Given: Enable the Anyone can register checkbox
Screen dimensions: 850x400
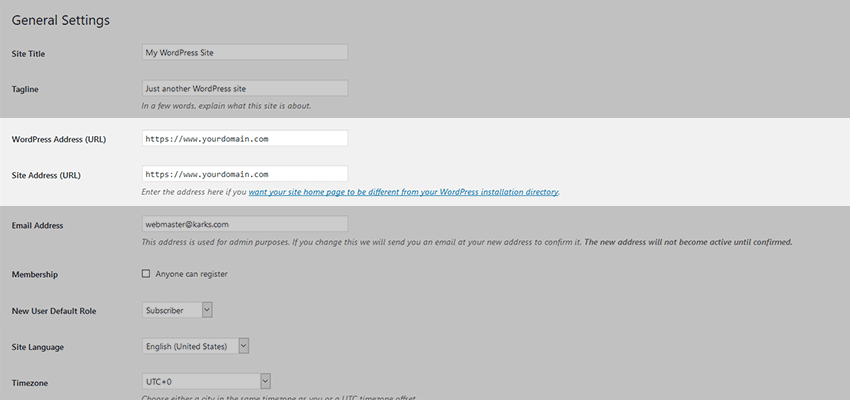Looking at the screenshot, I should (146, 273).
